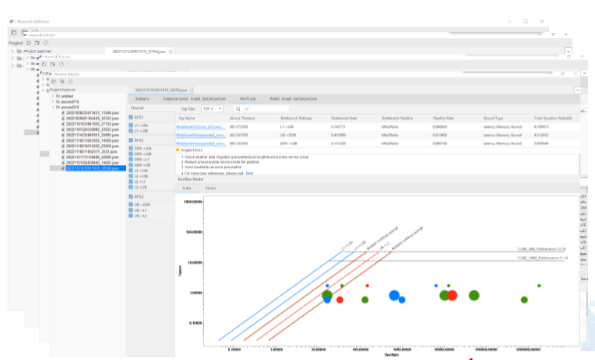Expand the ascend710 project node
The width and height of the screenshot is (595, 360).
coord(53,102)
